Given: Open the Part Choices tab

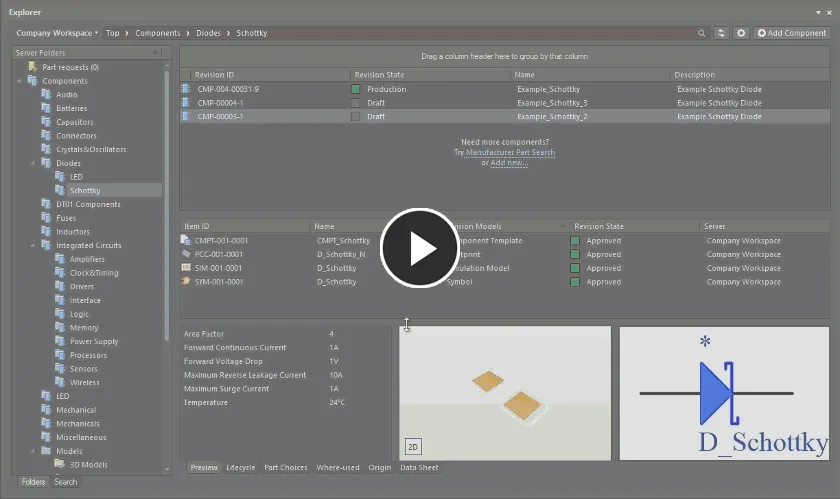Looking at the screenshot, I should pos(286,467).
